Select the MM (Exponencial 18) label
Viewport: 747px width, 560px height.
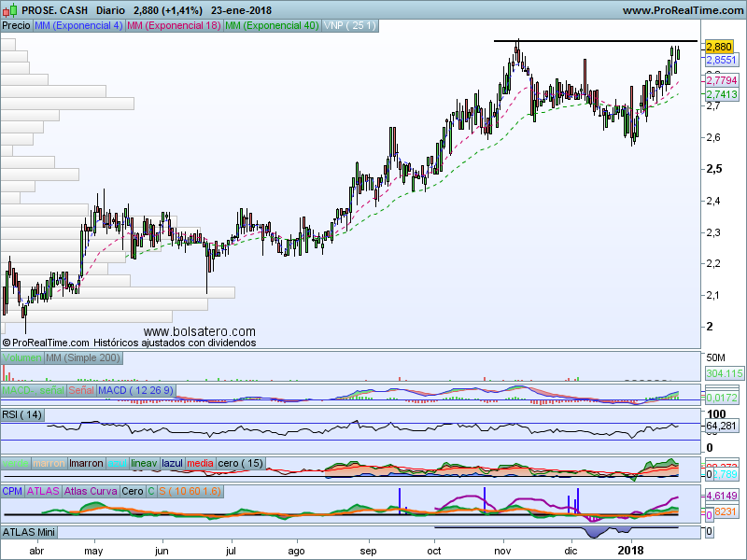click(x=174, y=26)
